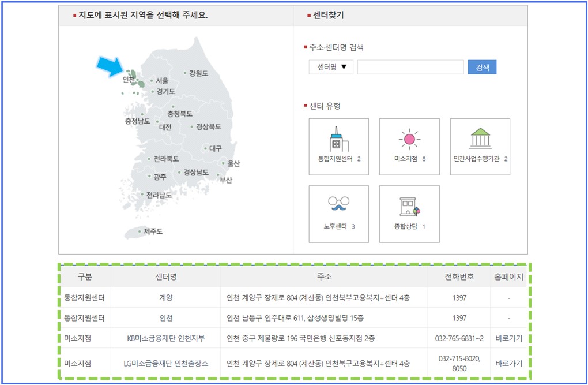Select the 종합상담 shop icon card

(x=409, y=214)
